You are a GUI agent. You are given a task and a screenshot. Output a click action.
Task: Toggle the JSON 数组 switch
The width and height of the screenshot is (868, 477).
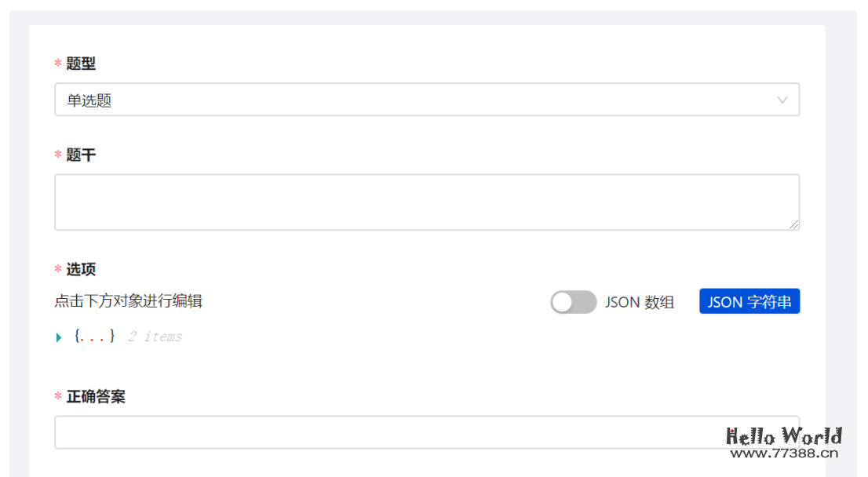pyautogui.click(x=573, y=302)
